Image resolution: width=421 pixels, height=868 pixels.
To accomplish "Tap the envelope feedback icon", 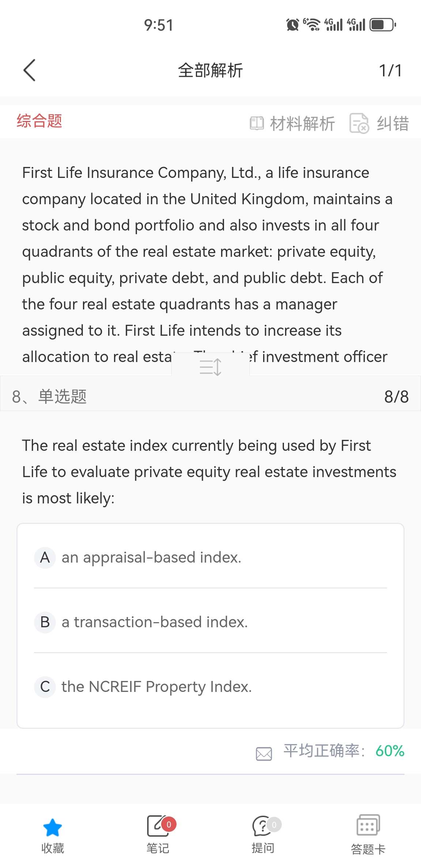I will point(264,753).
